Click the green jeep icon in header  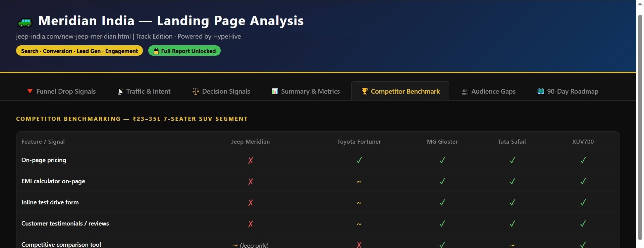pyautogui.click(x=25, y=22)
